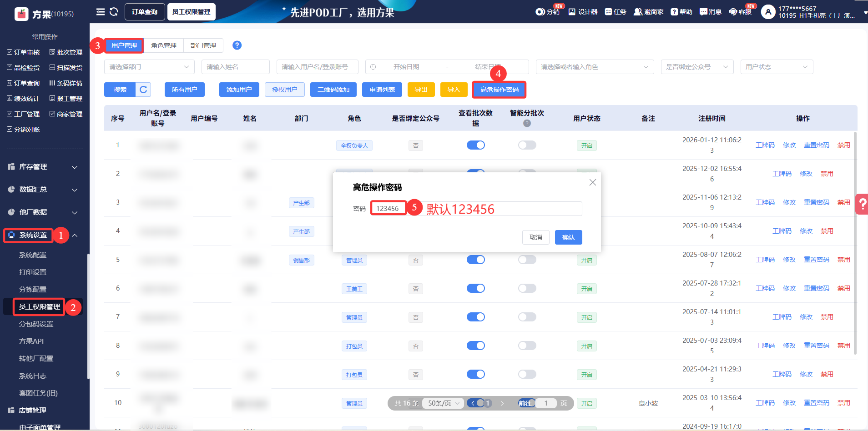The width and height of the screenshot is (868, 431).
Task: Toggle 查看批次数据 switch for row 6
Action: (x=476, y=288)
